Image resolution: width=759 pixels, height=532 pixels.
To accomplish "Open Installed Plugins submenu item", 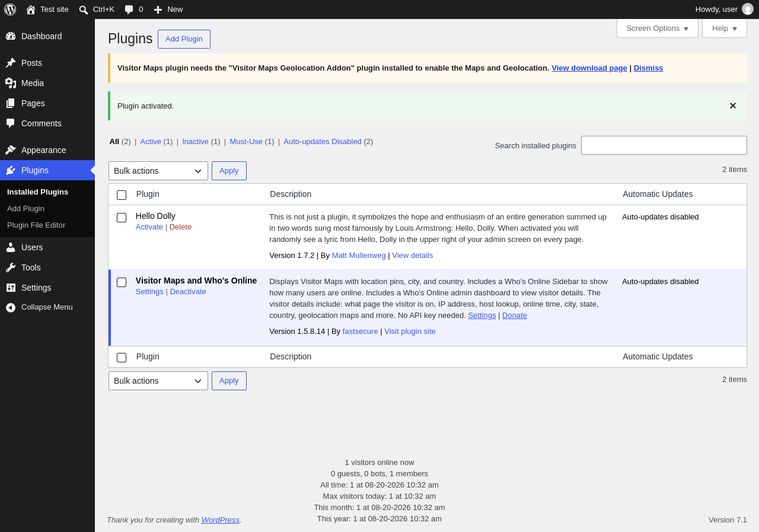I will click(x=37, y=192).
